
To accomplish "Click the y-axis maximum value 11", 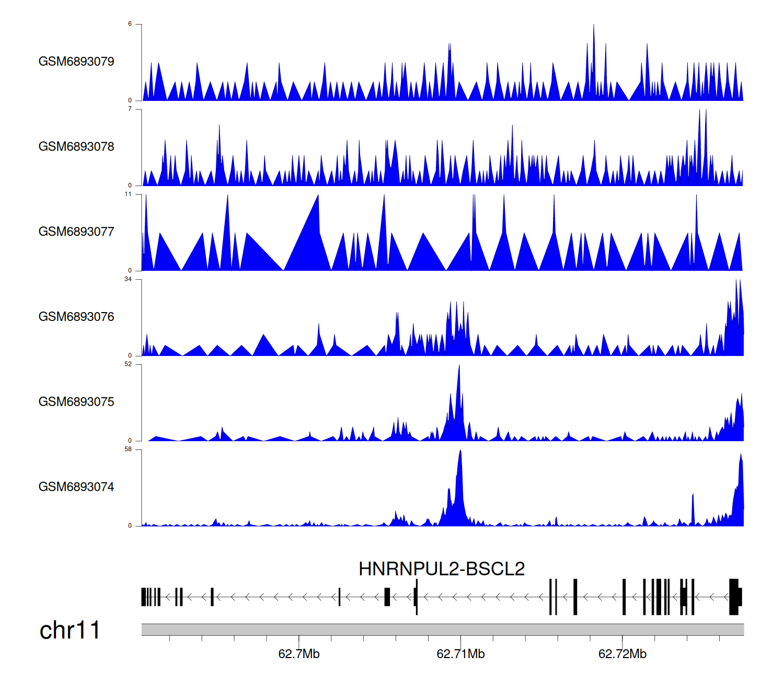I will pyautogui.click(x=128, y=194).
